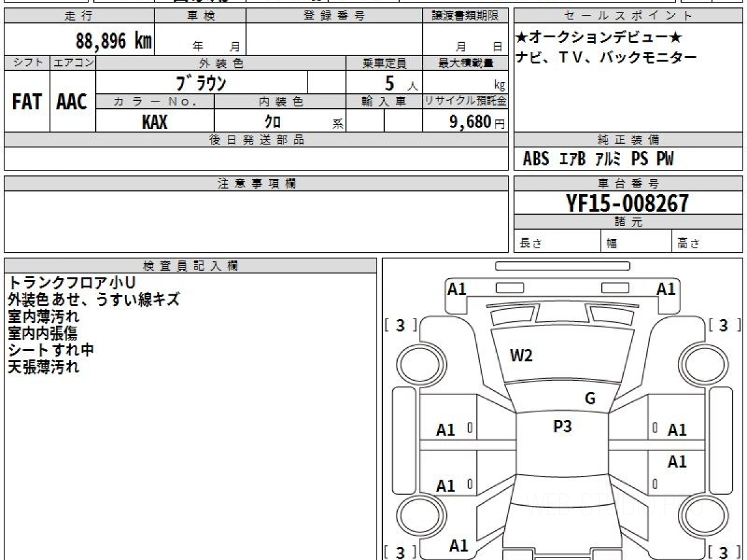
Task: Select the 外装色 header
Action: [221, 63]
